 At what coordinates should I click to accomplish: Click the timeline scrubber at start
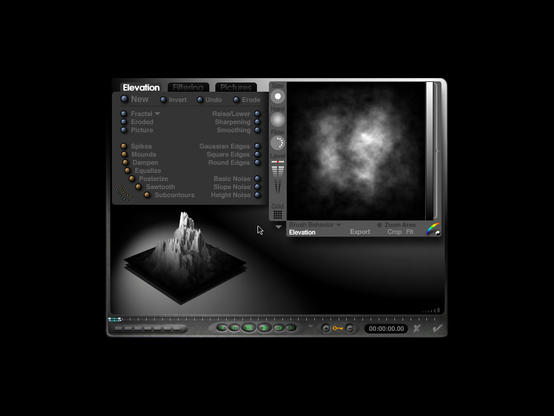pos(115,320)
